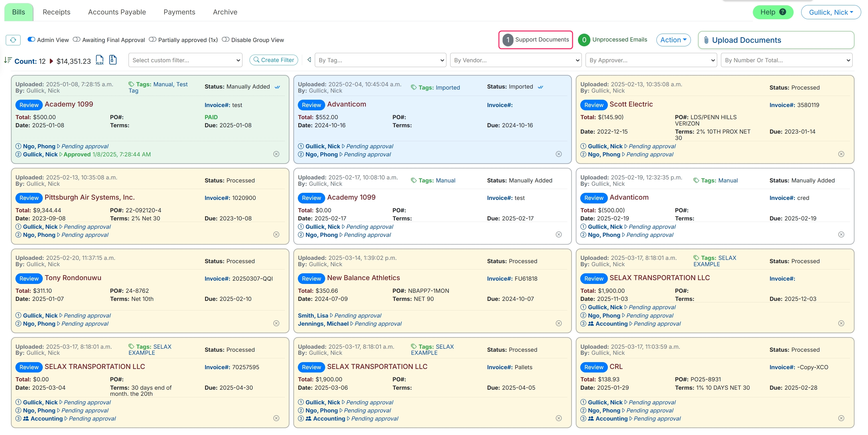Open the By Tag dropdown
The width and height of the screenshot is (868, 435).
click(380, 60)
